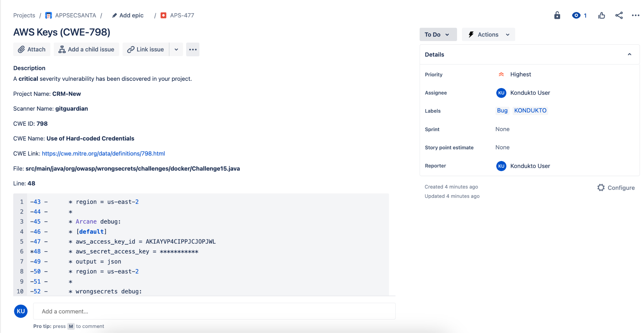Open sharing options via share icon
Screen dimensions: 644x333
point(619,15)
